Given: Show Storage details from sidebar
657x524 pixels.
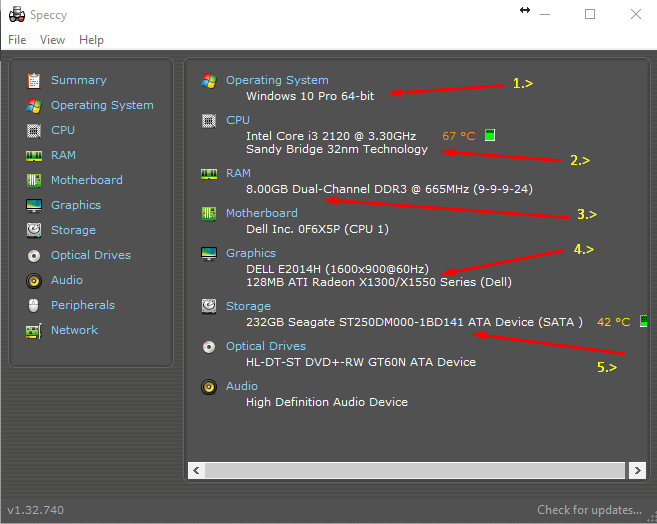Looking at the screenshot, I should [73, 230].
